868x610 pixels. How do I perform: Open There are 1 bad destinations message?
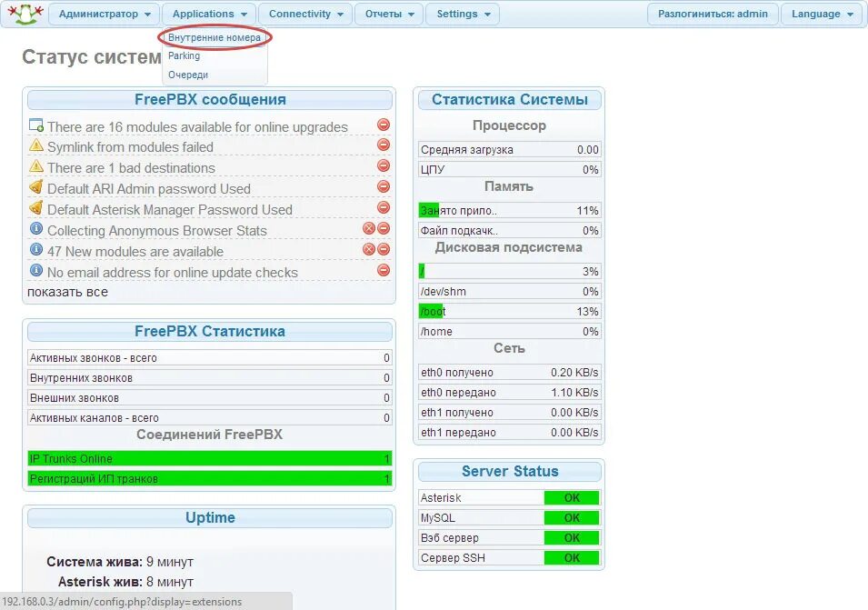pyautogui.click(x=131, y=167)
